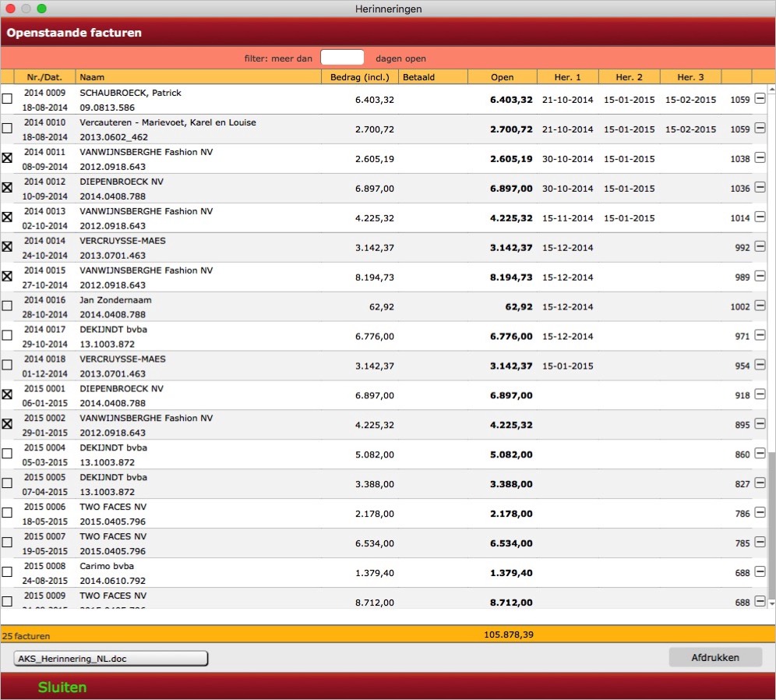Click the minus icon in the Jan Zondernaam row
The height and width of the screenshot is (700, 776).
pos(760,306)
